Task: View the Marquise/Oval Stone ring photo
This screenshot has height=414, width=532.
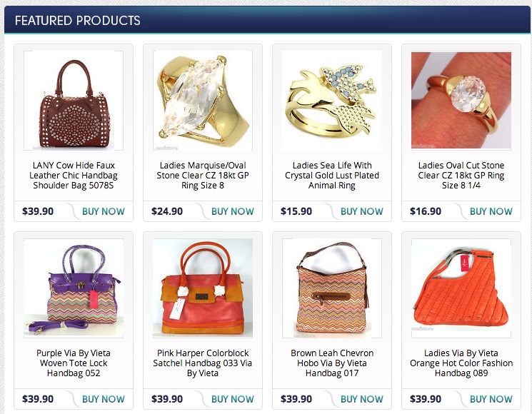Action: tap(203, 101)
